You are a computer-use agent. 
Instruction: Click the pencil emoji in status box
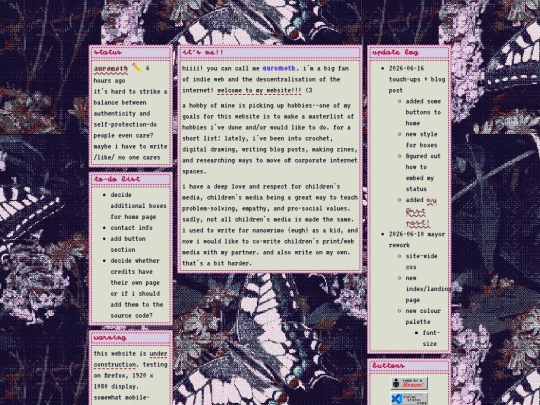(x=137, y=68)
